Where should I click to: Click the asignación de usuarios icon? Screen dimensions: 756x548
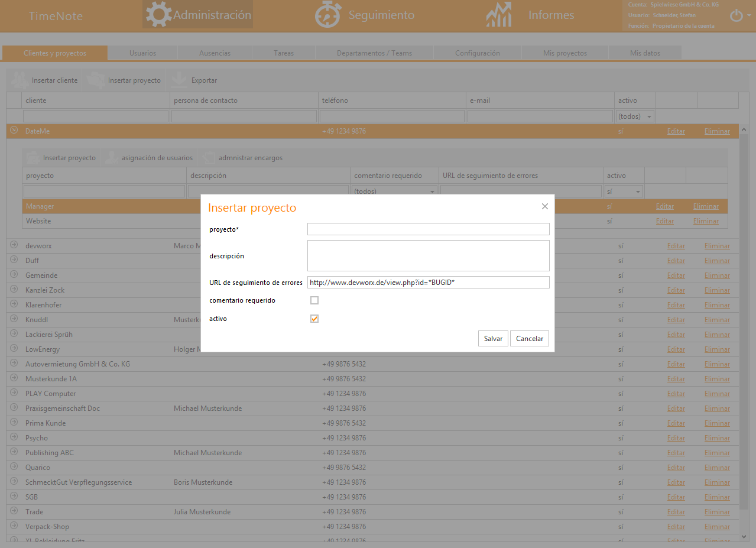(x=111, y=158)
